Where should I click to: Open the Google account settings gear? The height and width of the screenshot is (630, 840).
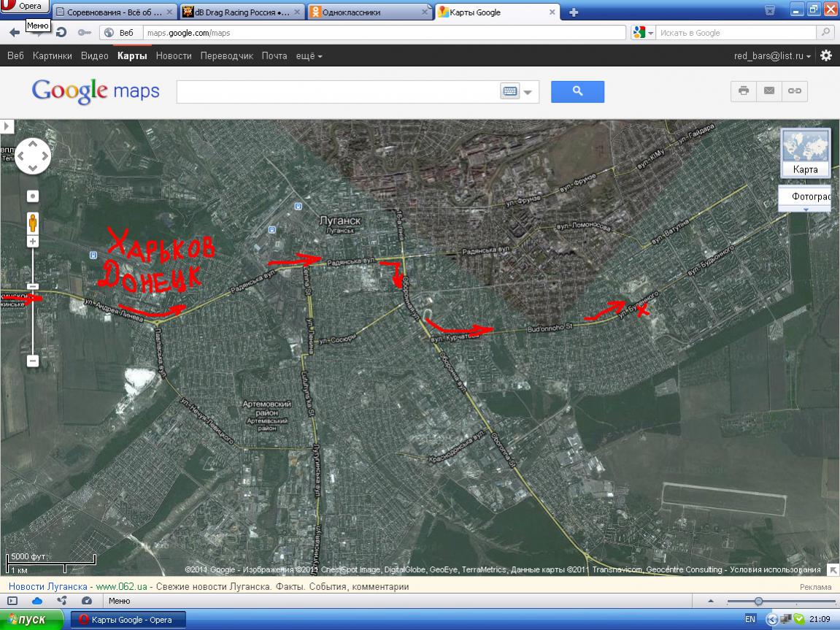click(826, 55)
